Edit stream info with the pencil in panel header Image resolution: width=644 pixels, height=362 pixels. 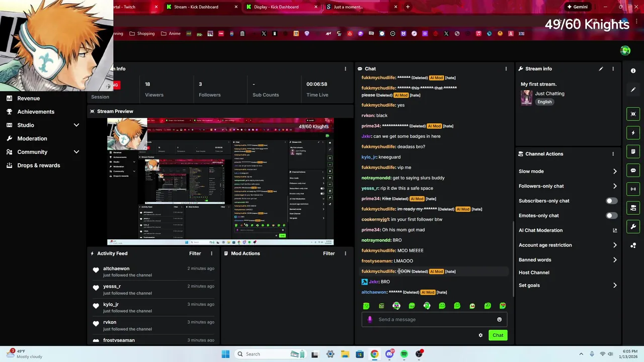[601, 69]
